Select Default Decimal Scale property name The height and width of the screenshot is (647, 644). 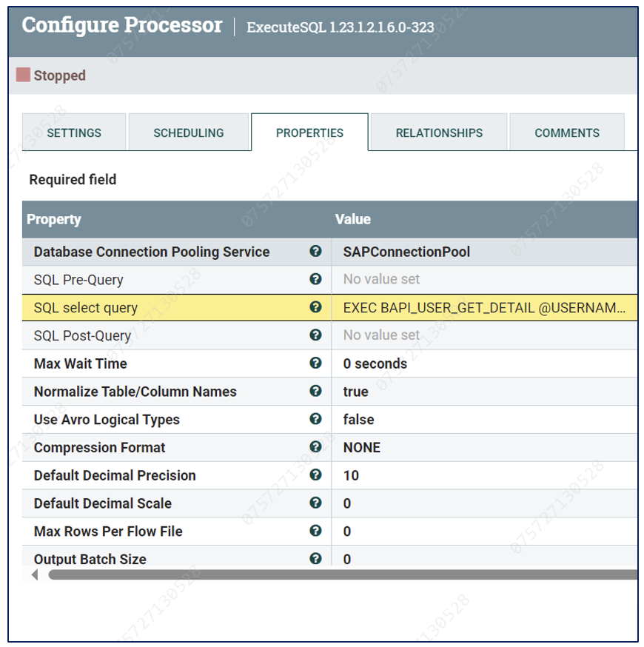(102, 503)
